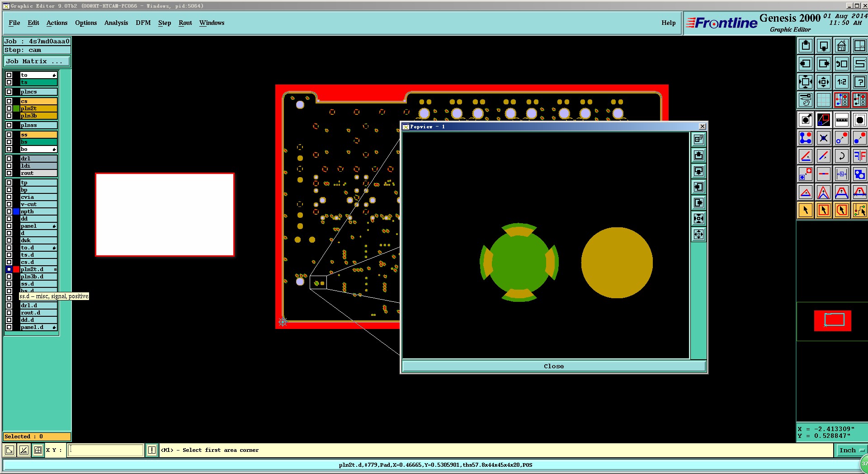Toggle checkbox for layer 'v-cut'

tap(9, 204)
